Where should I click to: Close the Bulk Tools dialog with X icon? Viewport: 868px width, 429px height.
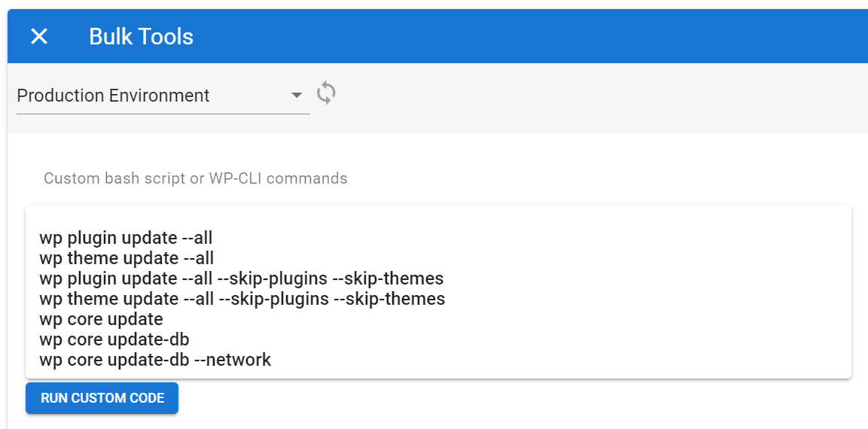click(x=39, y=37)
